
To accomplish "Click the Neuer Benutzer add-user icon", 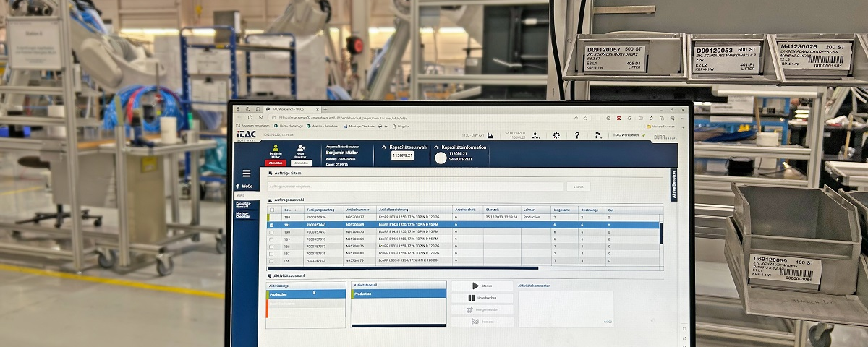I will coord(301,149).
